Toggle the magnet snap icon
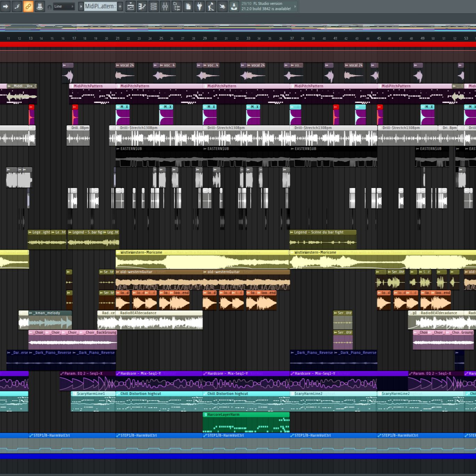This screenshot has height=476, width=476. pos(50,7)
